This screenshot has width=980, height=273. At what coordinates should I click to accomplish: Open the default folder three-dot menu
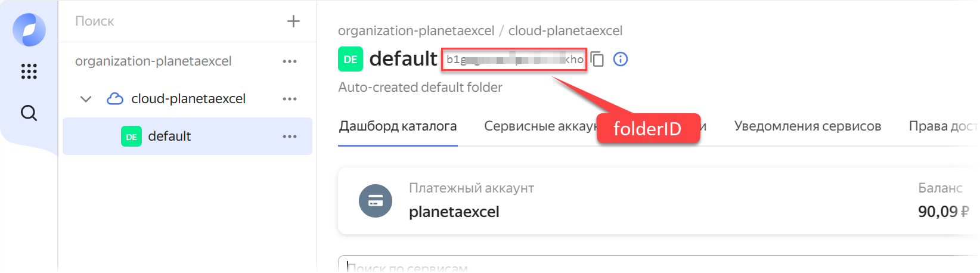(x=290, y=136)
